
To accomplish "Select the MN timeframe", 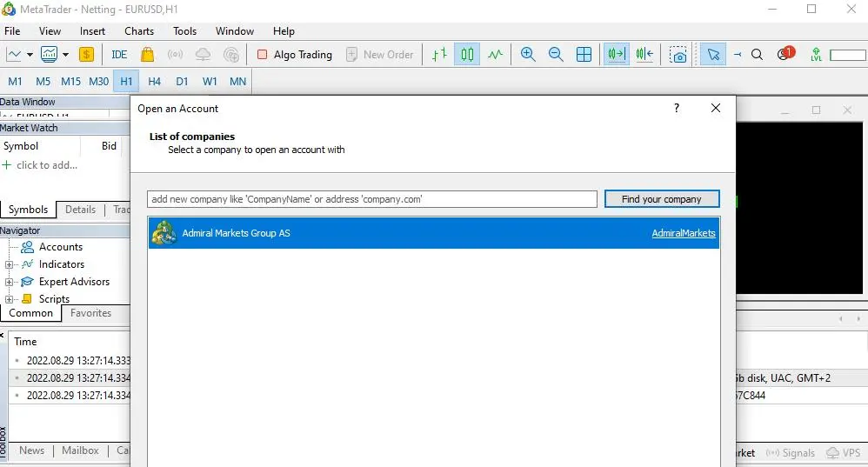I will (x=237, y=82).
